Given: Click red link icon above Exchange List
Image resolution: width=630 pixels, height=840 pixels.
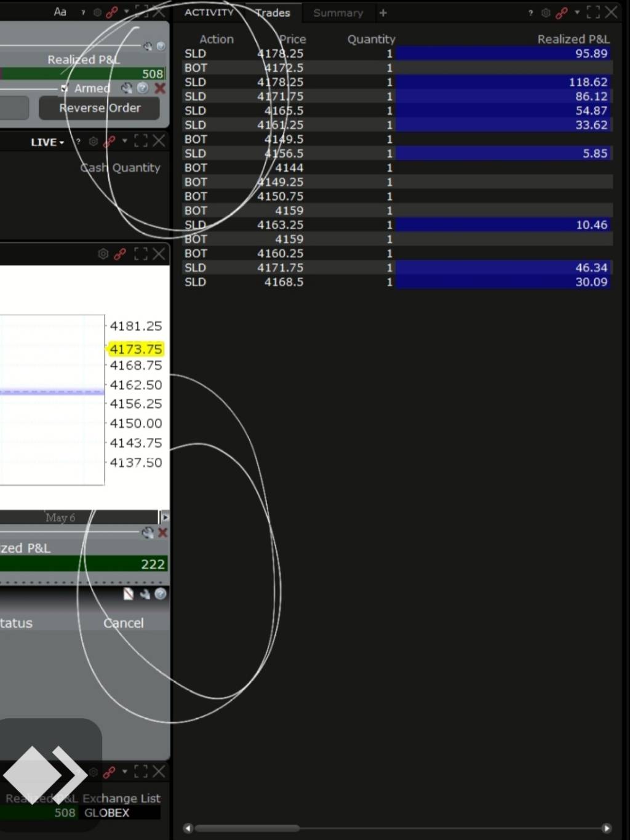Looking at the screenshot, I should coord(110,772).
